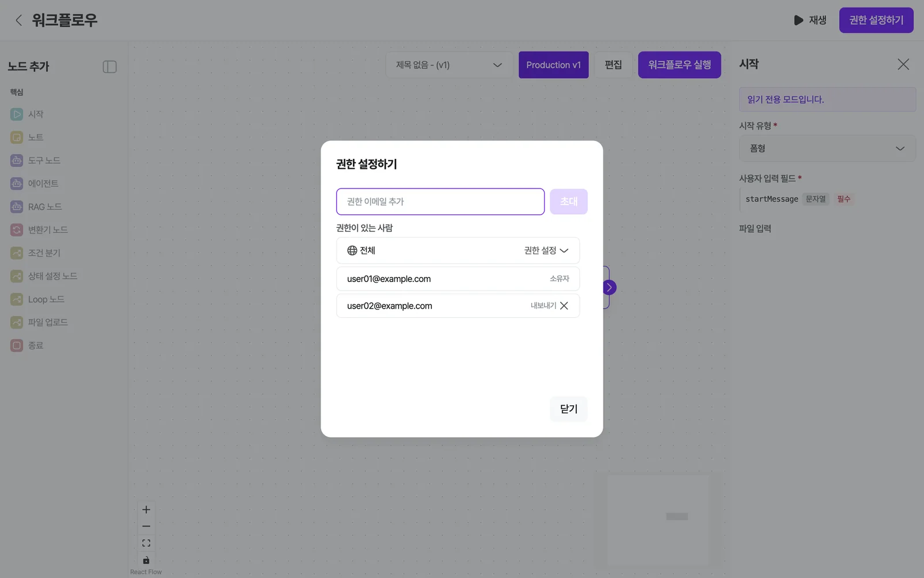Click the 읽기 전용 모드입니다. notice
Viewport: 924px width, 578px height.
tap(828, 99)
